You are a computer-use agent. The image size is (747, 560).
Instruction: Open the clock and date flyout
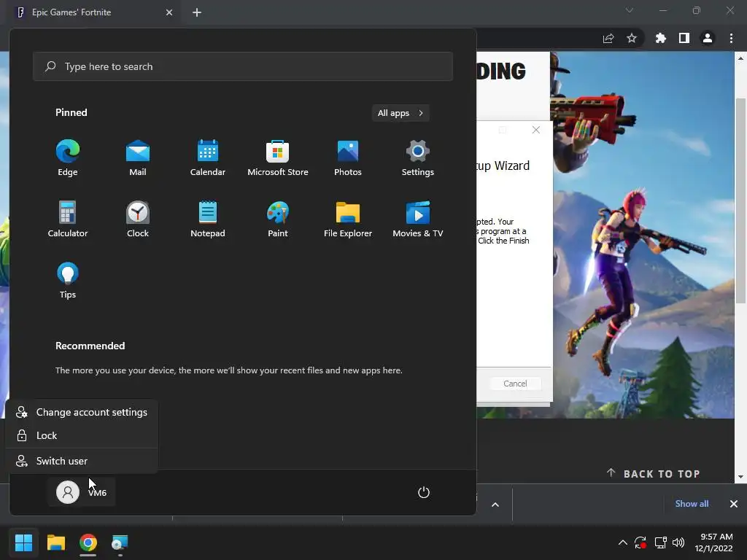714,542
